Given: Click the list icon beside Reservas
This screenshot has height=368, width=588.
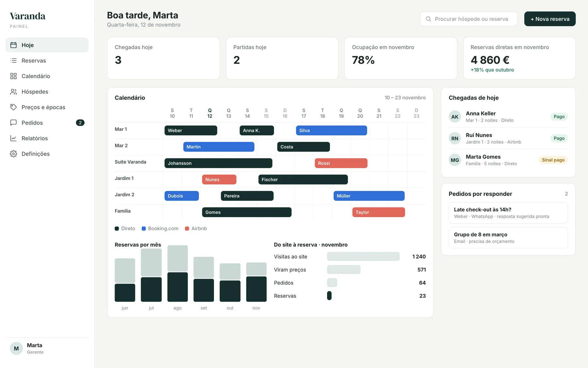Looking at the screenshot, I should coord(13,61).
